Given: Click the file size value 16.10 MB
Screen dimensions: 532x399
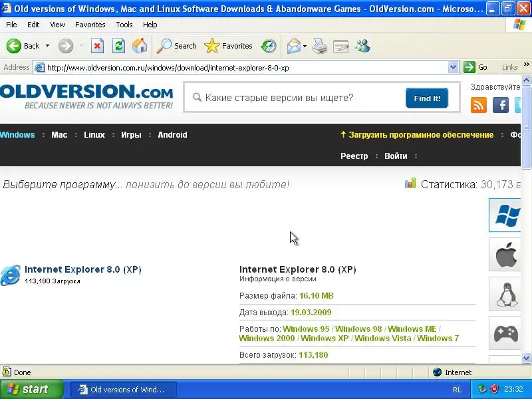Looking at the screenshot, I should coord(317,296).
